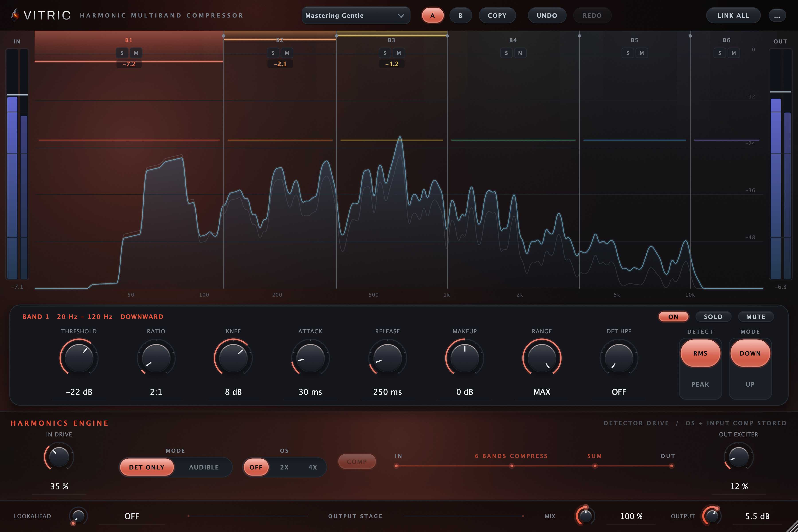
Task: Solo band B4 with the S icon
Action: pyautogui.click(x=506, y=53)
